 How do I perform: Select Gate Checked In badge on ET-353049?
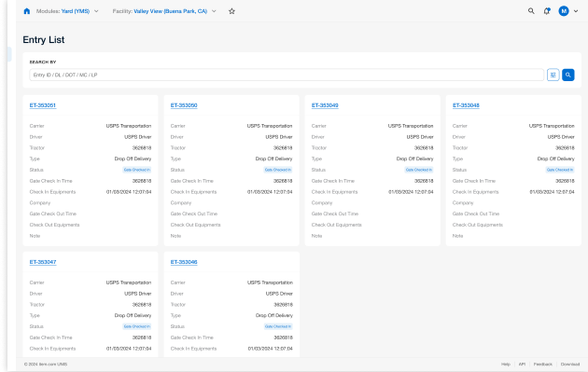[419, 170]
